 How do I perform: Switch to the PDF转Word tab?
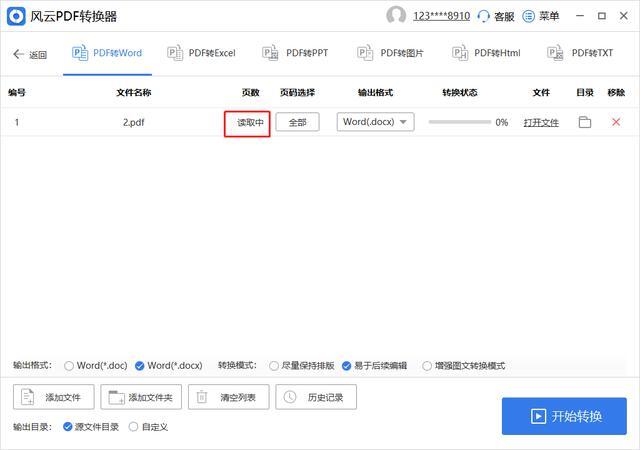[107, 53]
